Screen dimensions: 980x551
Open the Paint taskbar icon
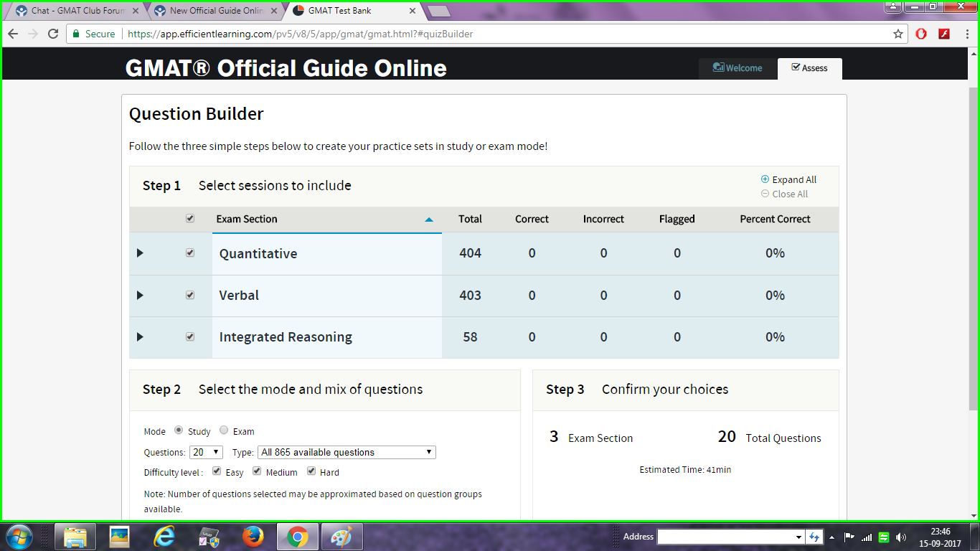(341, 537)
